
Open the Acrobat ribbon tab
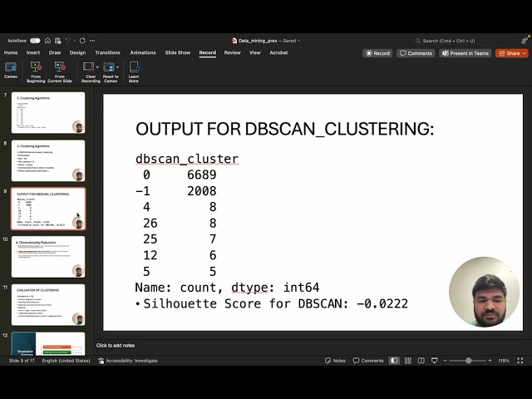point(278,52)
